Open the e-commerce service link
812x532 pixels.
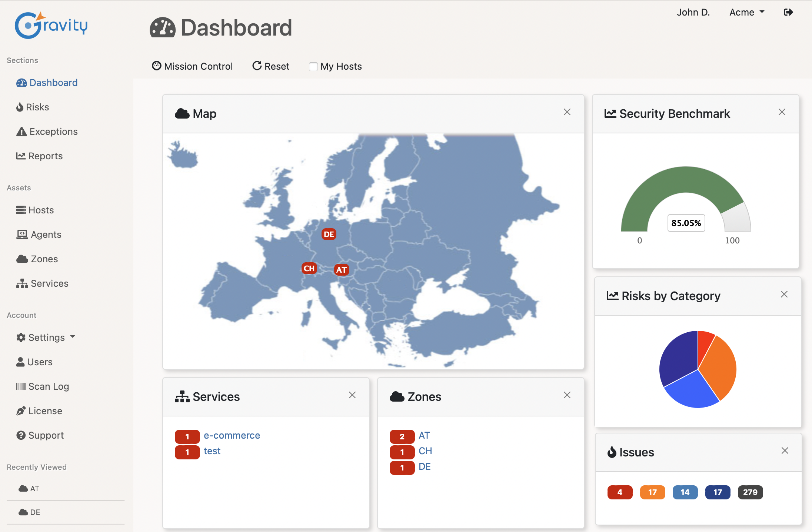coord(232,435)
